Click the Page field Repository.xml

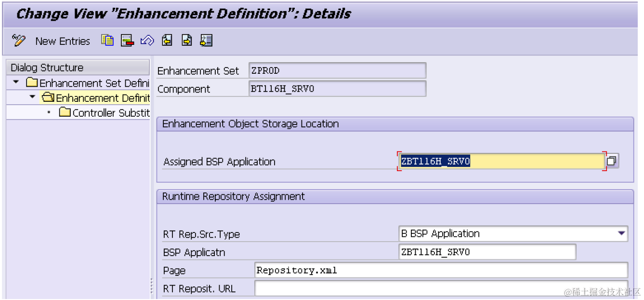[x=441, y=270]
